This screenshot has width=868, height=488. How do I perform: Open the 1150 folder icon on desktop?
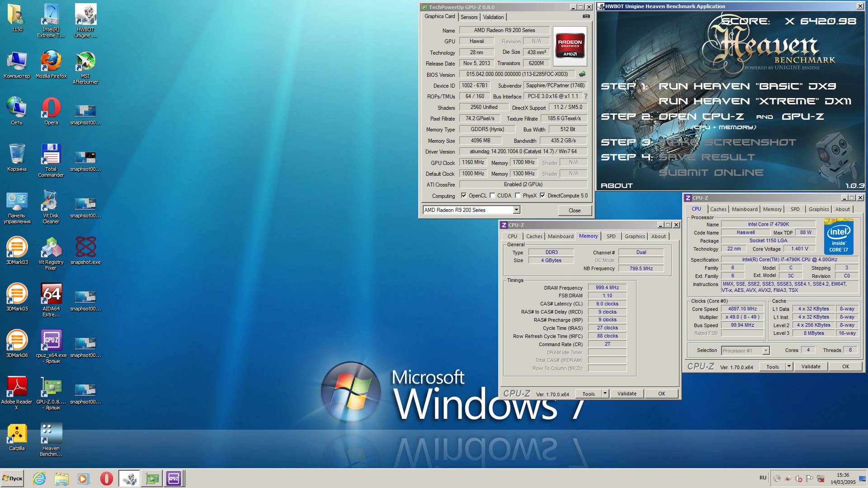(17, 18)
